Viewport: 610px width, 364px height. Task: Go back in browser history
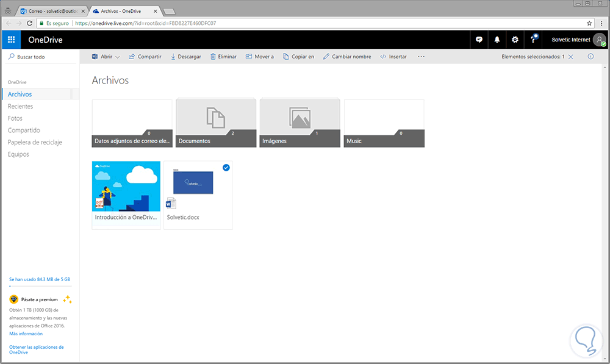[x=9, y=23]
